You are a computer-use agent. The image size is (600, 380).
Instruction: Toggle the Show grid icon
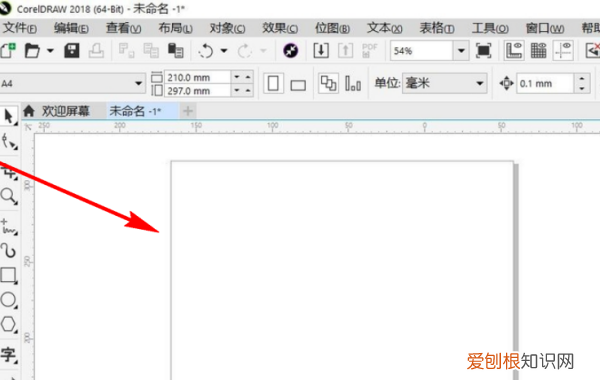pos(538,51)
